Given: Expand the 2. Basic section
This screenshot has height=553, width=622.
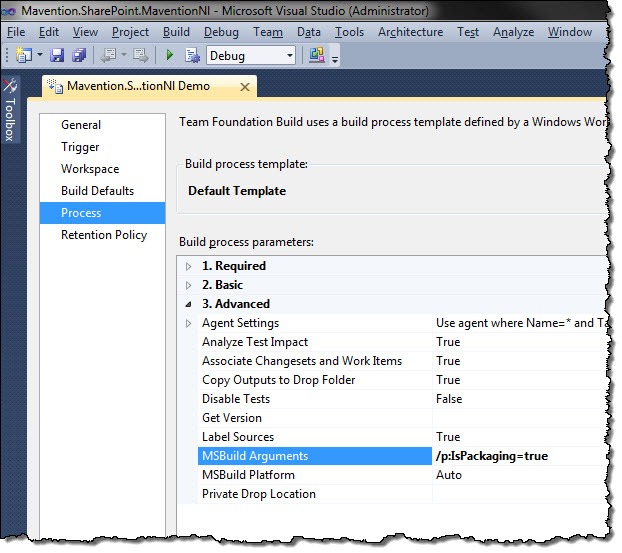Looking at the screenshot, I should pyautogui.click(x=189, y=285).
